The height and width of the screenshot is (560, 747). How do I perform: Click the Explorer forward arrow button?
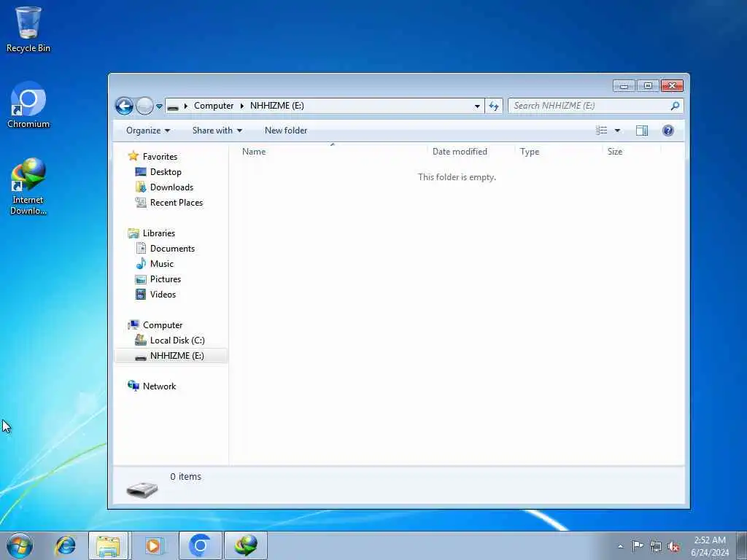(144, 106)
